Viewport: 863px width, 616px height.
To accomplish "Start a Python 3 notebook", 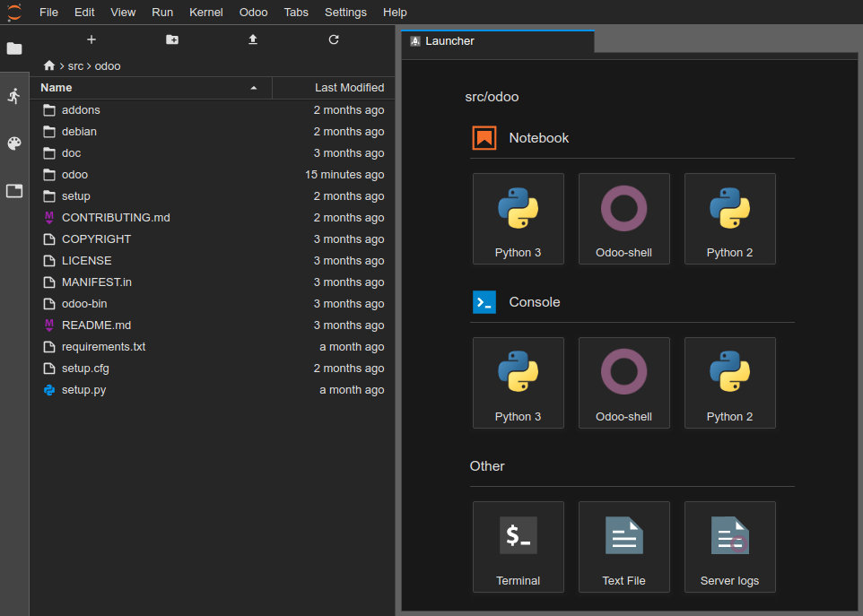I will [x=518, y=219].
